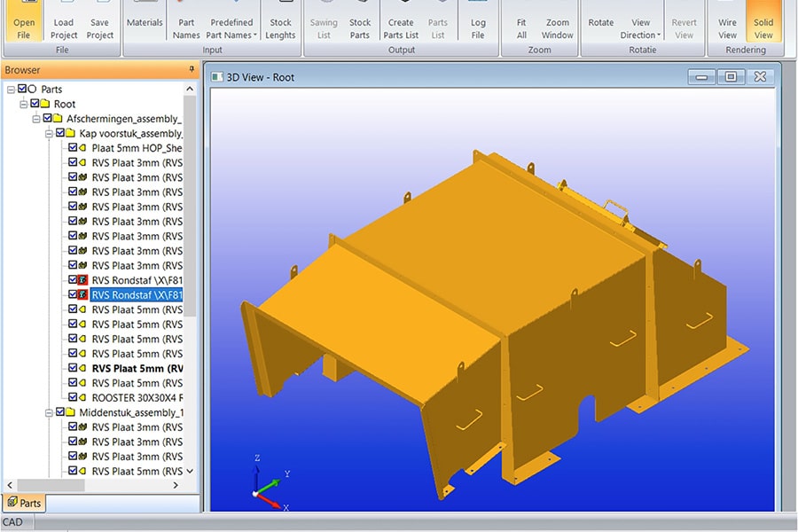This screenshot has width=798, height=532.
Task: Uncheck the Parts root checkbox
Action: tap(22, 89)
